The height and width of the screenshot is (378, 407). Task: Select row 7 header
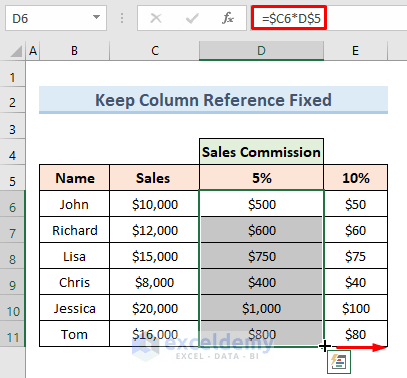coord(13,230)
